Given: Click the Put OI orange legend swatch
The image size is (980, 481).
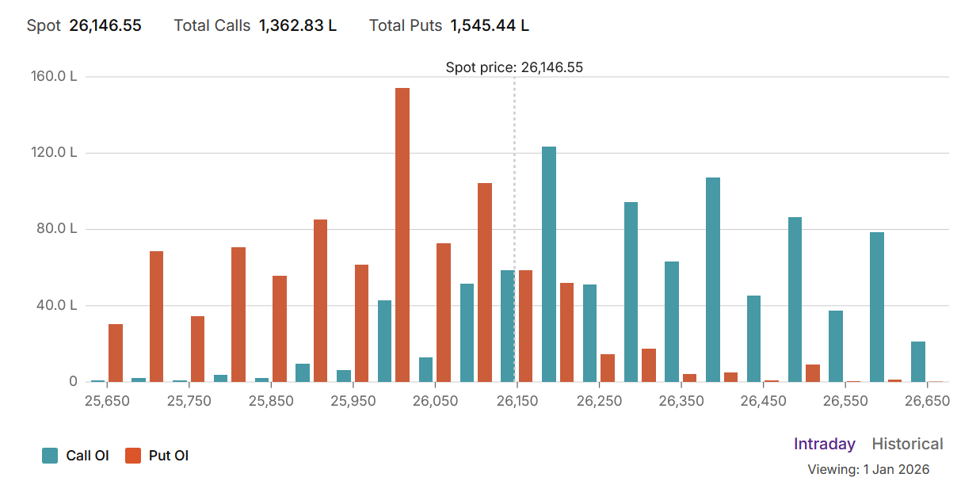Looking at the screenshot, I should 133,456.
